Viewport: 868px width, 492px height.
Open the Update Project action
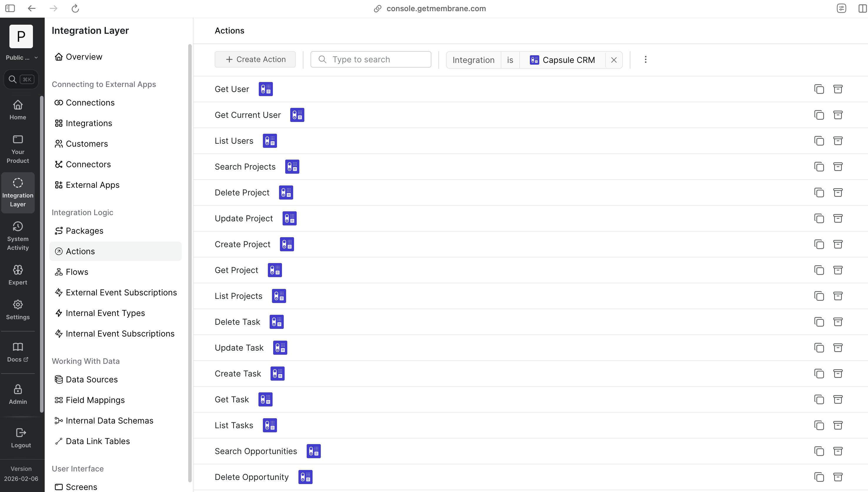[243, 219]
